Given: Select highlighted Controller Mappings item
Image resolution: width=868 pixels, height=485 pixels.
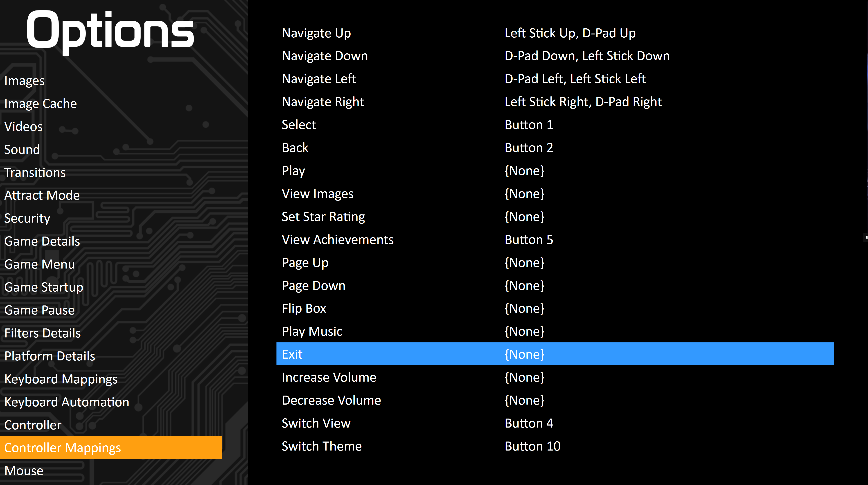Looking at the screenshot, I should 111,448.
